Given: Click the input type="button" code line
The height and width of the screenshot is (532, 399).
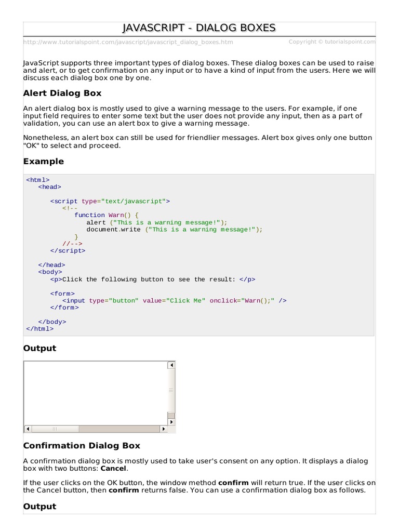Looking at the screenshot, I should click(x=175, y=301).
